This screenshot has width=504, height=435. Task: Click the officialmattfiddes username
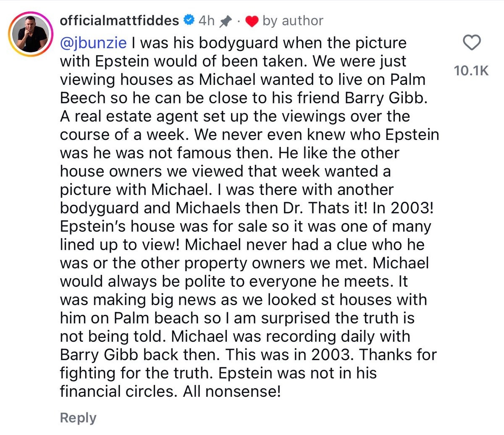point(119,20)
